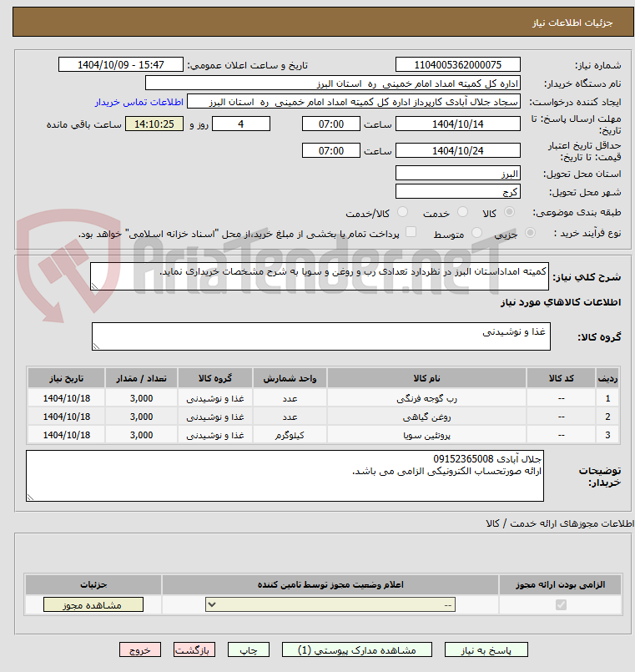Click the شرح کلی نیاز text area
The height and width of the screenshot is (672, 635).
[320, 276]
